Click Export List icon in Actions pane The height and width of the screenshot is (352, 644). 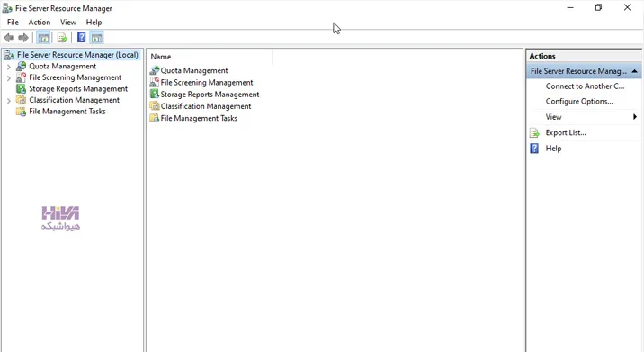534,133
